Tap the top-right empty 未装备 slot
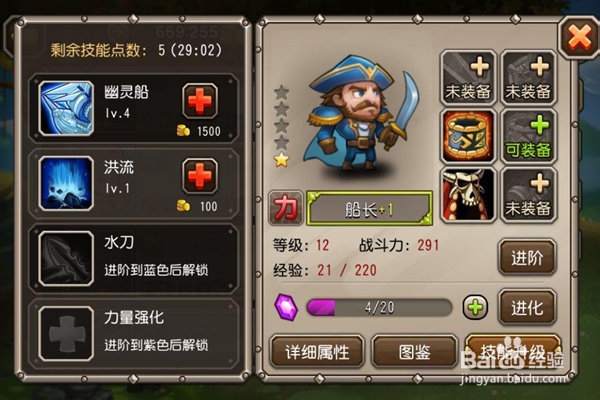The height and width of the screenshot is (400, 600). pyautogui.click(x=528, y=78)
